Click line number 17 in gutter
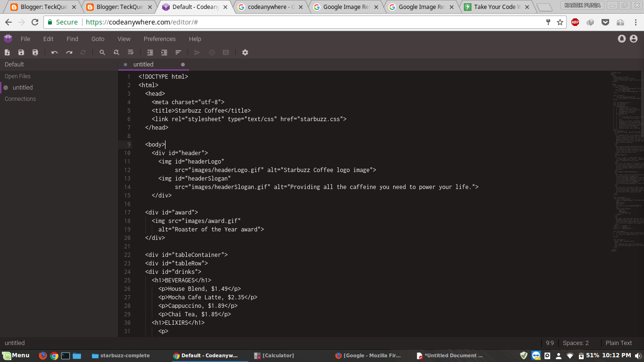The image size is (644, 362). 127,212
